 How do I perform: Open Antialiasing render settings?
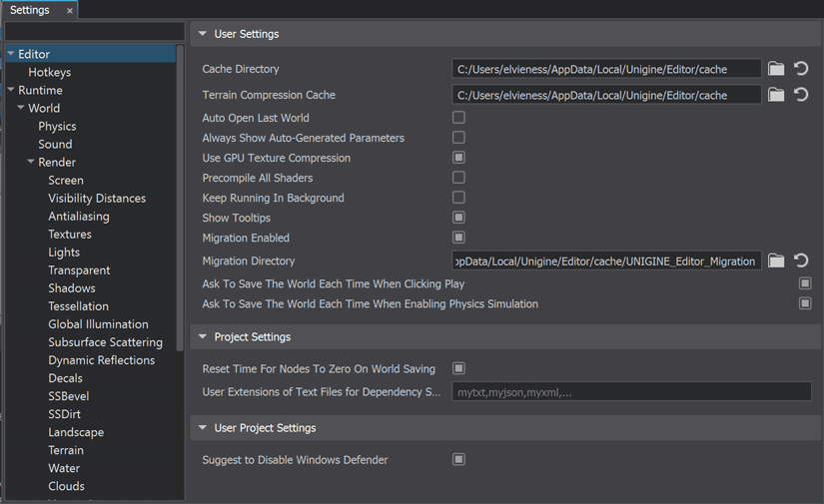pos(79,217)
